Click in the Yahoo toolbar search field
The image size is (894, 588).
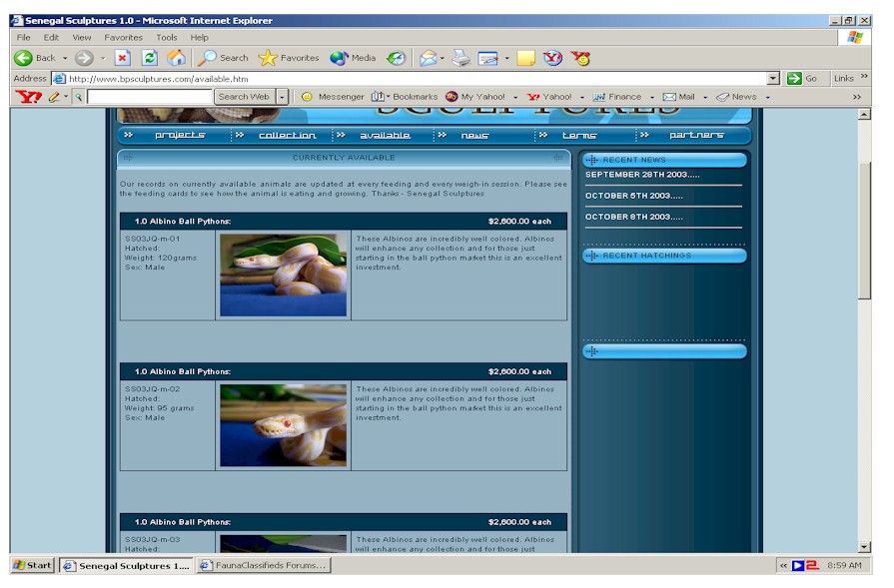click(150, 97)
